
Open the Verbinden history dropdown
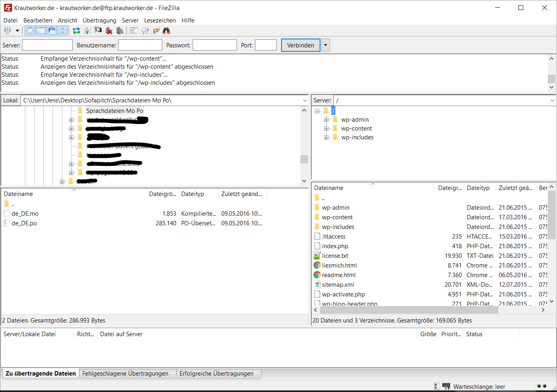pyautogui.click(x=326, y=45)
